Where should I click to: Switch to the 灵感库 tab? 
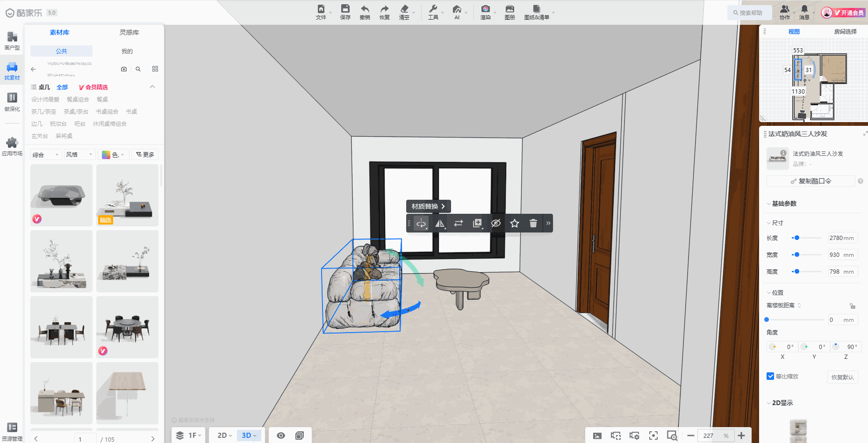pos(129,32)
